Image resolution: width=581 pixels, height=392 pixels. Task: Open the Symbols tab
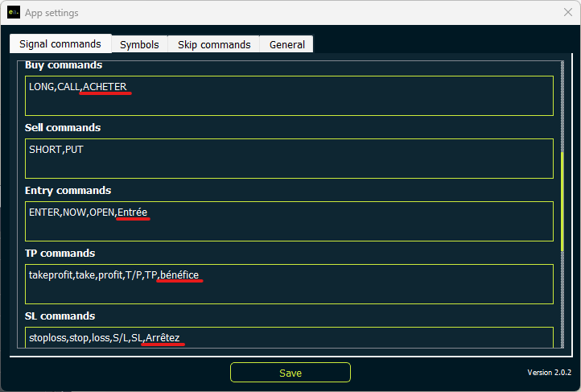pyautogui.click(x=139, y=44)
